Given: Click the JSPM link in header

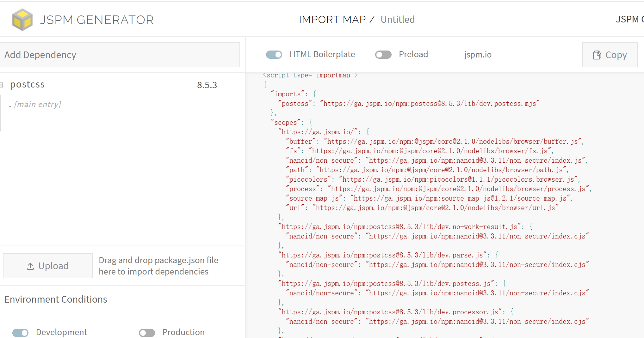Looking at the screenshot, I should click(629, 19).
